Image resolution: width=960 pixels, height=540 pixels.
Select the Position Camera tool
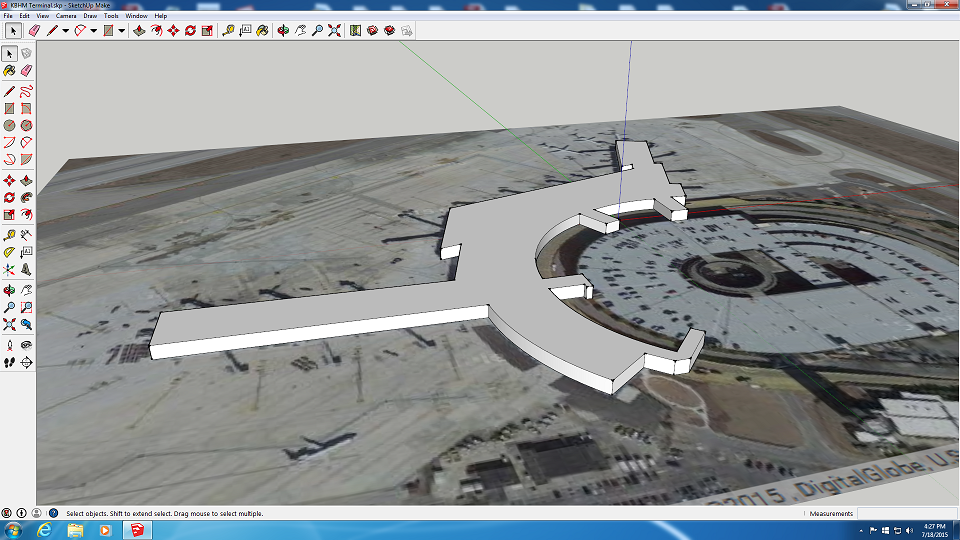tap(9, 345)
